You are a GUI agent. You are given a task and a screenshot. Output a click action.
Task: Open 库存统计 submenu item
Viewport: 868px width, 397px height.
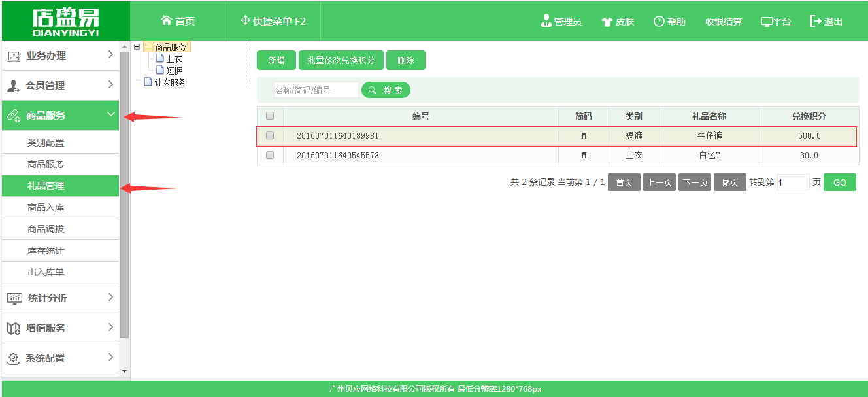(x=60, y=250)
